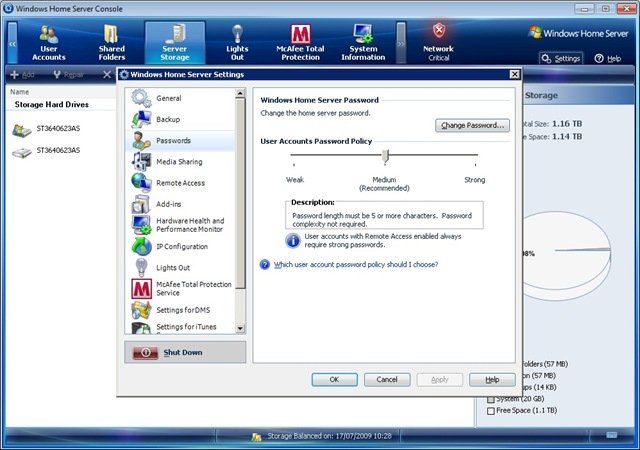
Task: Toggle the Free Space legend checkbox
Action: coord(491,411)
